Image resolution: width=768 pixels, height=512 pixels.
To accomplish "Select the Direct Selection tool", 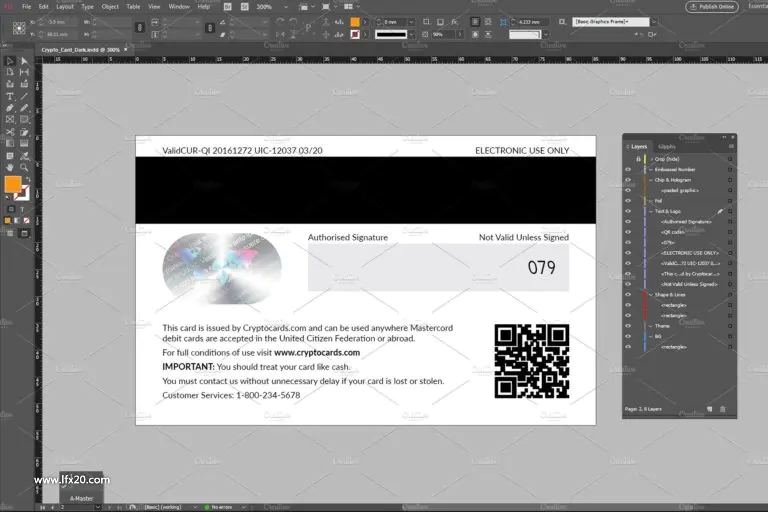I will click(x=24, y=61).
